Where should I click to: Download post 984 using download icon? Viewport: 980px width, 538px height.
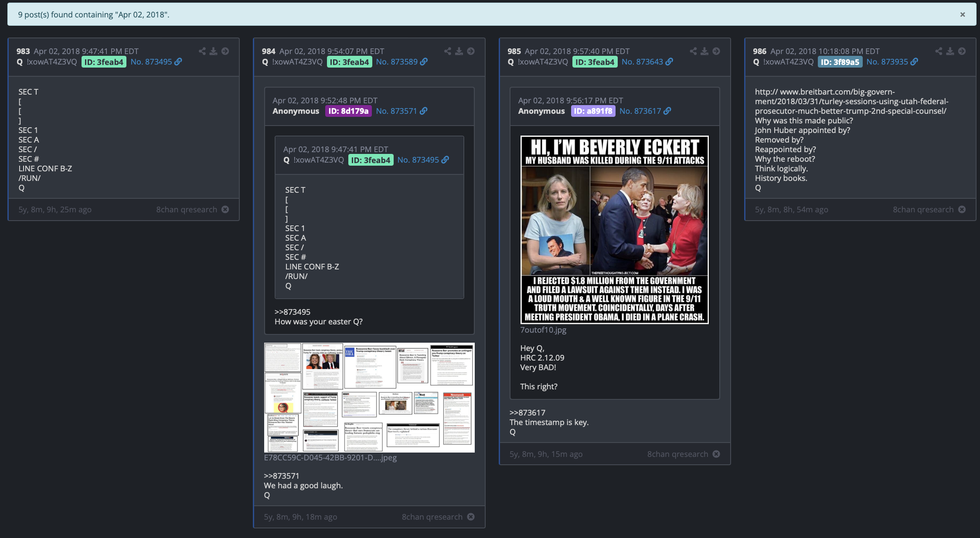459,51
